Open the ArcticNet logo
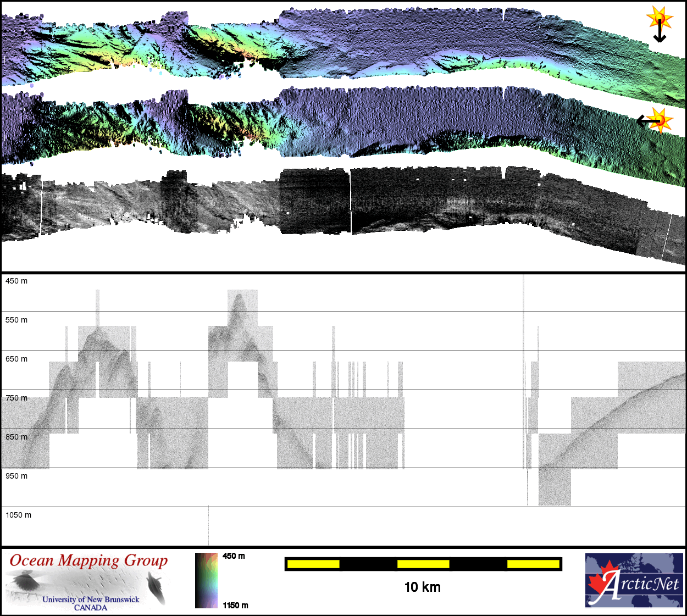This screenshot has height=616, width=687. 634,580
